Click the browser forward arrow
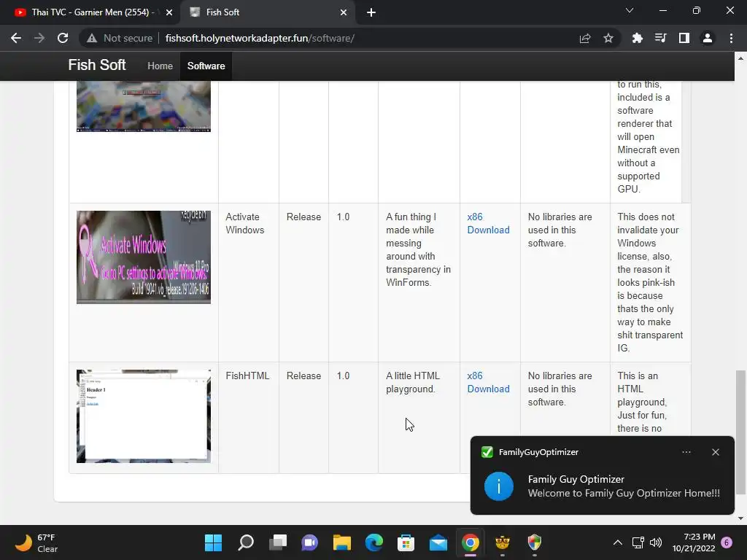Screen dimensions: 747x560 [39, 38]
